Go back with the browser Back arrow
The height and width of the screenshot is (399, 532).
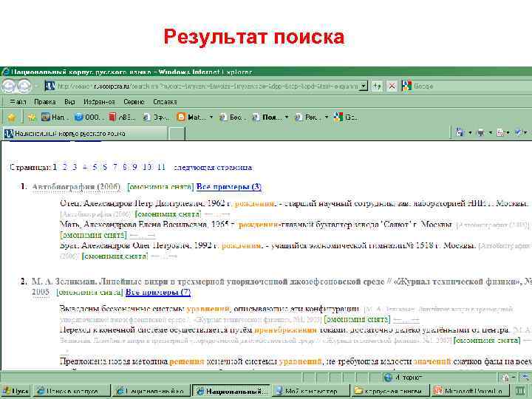click(x=9, y=86)
